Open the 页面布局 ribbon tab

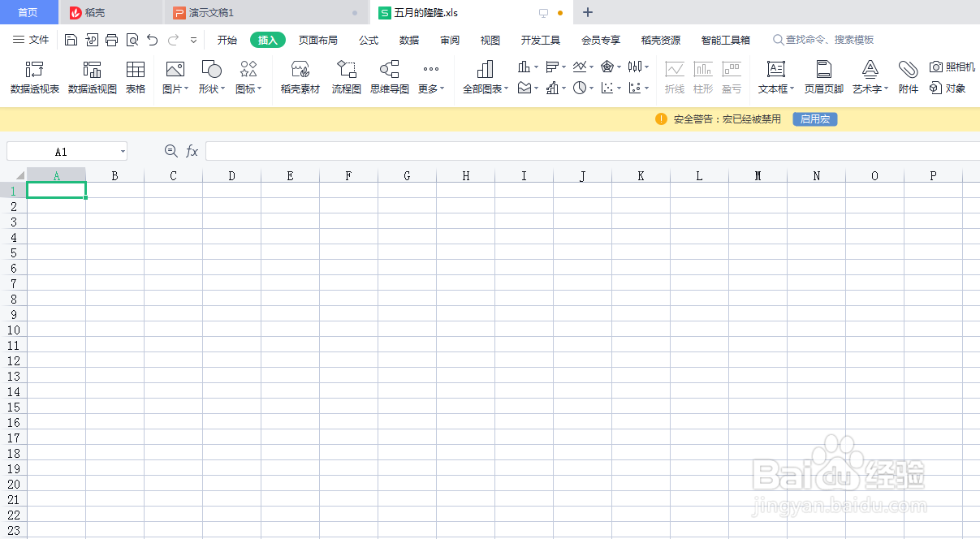coord(317,39)
